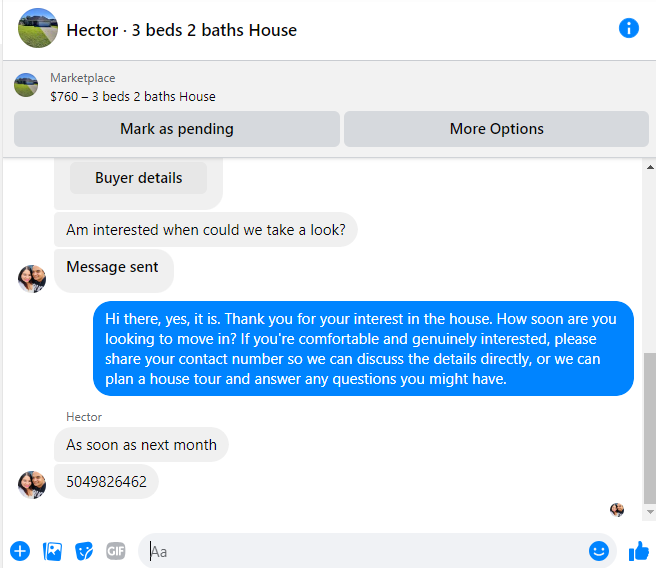The height and width of the screenshot is (568, 656).
Task: Open Hector's avatar next to phone number
Action: [x=32, y=485]
